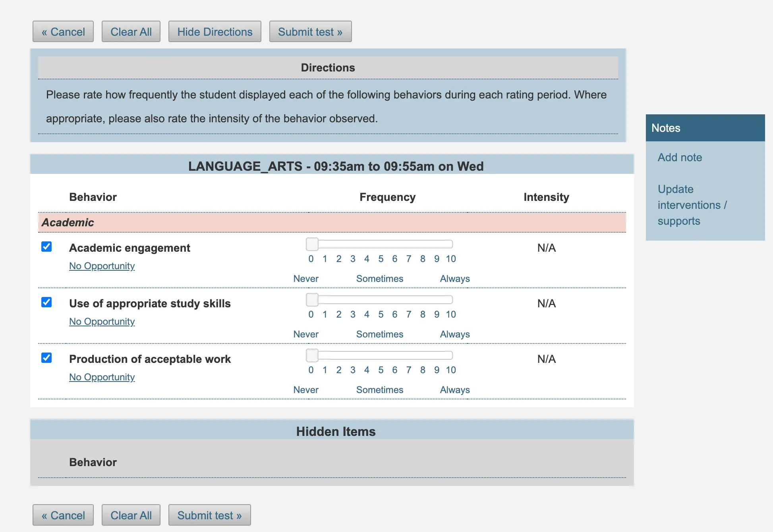The width and height of the screenshot is (773, 532).
Task: Uncheck Use of appropriate study skills checkbox
Action: click(x=46, y=302)
